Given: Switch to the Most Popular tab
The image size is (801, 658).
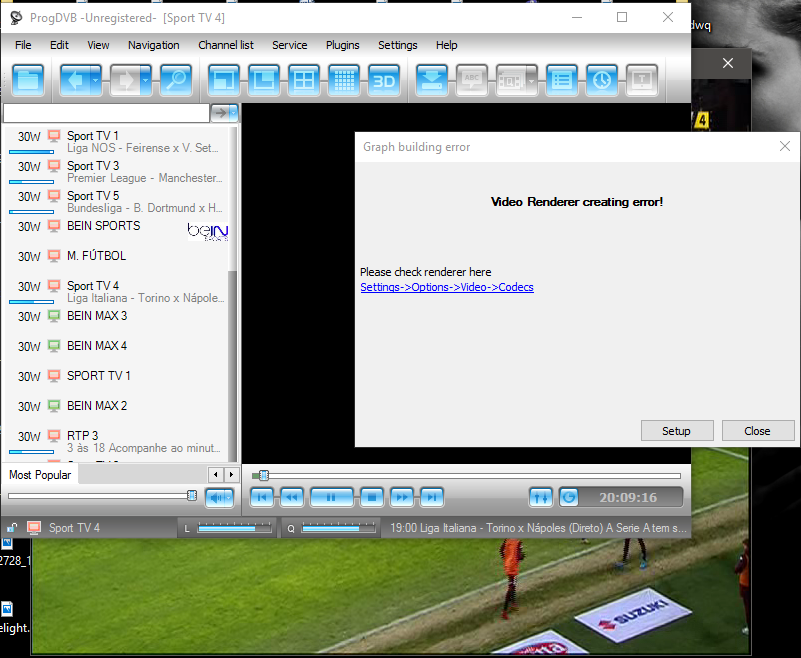Looking at the screenshot, I should (x=40, y=475).
